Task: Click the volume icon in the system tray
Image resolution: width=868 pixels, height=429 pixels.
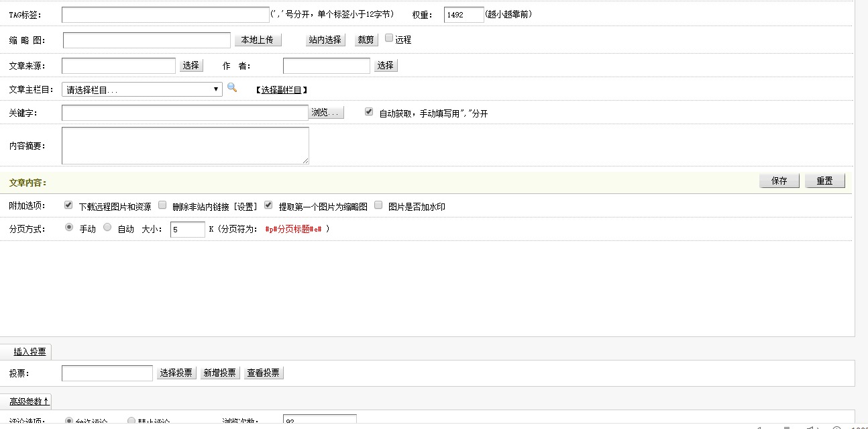Action: [x=810, y=427]
